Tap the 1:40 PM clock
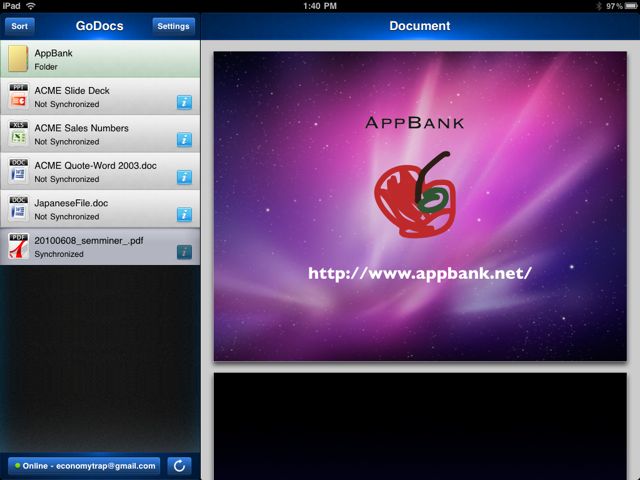 click(x=320, y=6)
